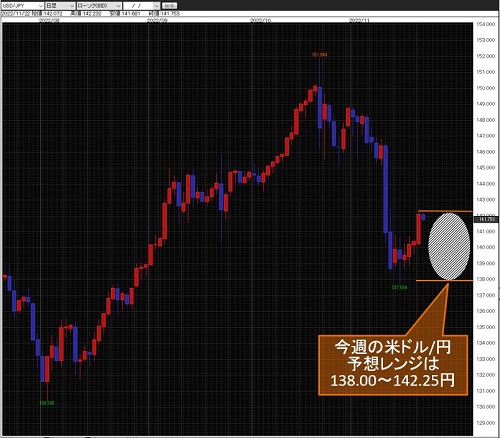Click the 154.000 axis value
This screenshot has width=500, height=438.
[486, 24]
